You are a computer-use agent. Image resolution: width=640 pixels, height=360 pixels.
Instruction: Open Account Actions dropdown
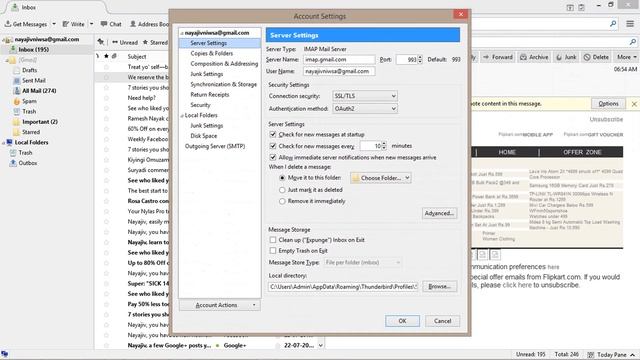point(220,305)
